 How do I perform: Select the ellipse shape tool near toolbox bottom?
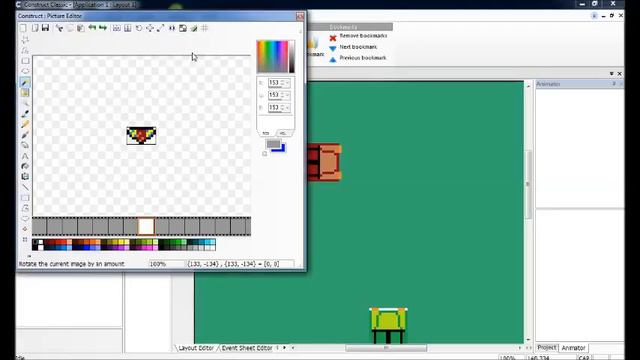tap(25, 218)
